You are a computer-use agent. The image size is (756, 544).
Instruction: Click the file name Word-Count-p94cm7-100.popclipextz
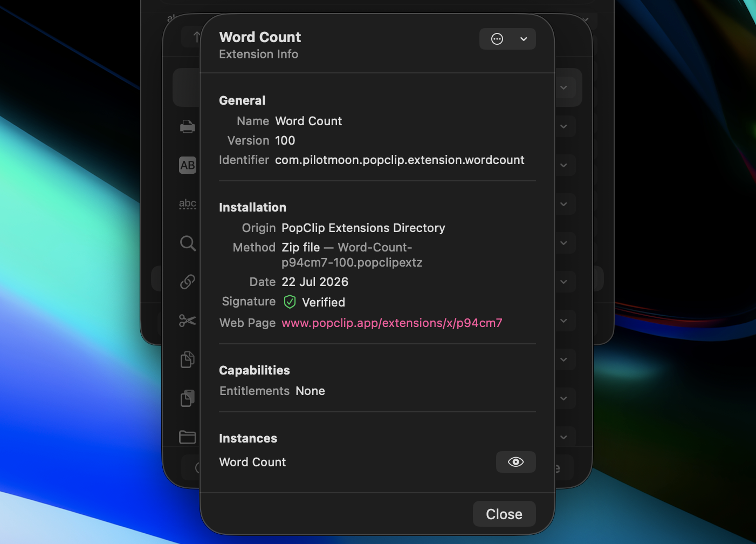click(x=352, y=255)
